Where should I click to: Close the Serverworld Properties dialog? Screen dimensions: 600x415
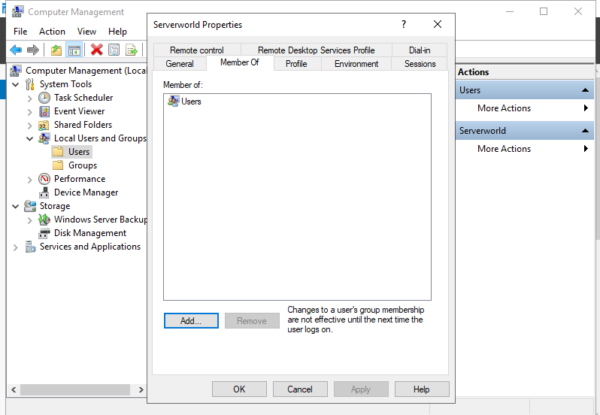click(x=437, y=24)
